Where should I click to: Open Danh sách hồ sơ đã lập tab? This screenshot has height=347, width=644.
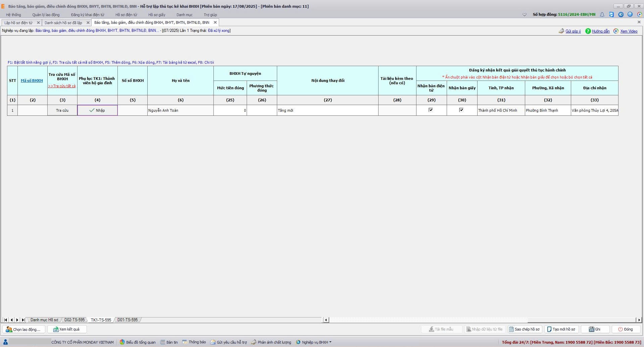point(63,22)
